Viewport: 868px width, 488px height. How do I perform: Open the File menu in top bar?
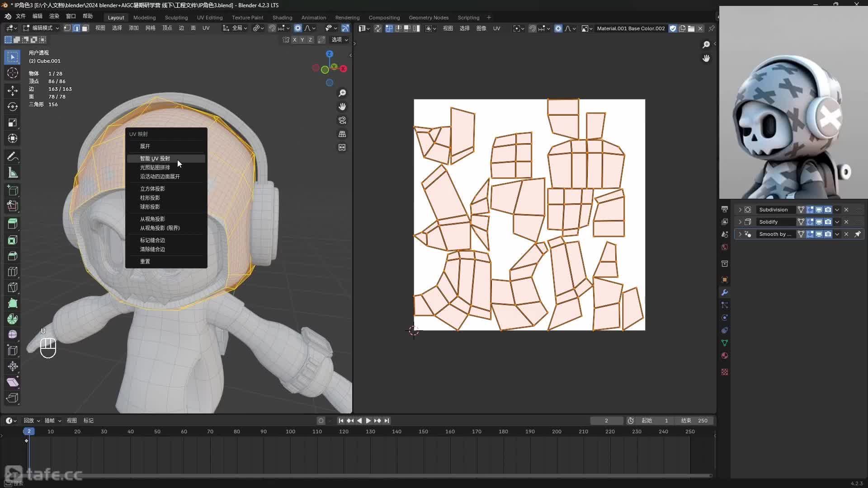(x=21, y=16)
